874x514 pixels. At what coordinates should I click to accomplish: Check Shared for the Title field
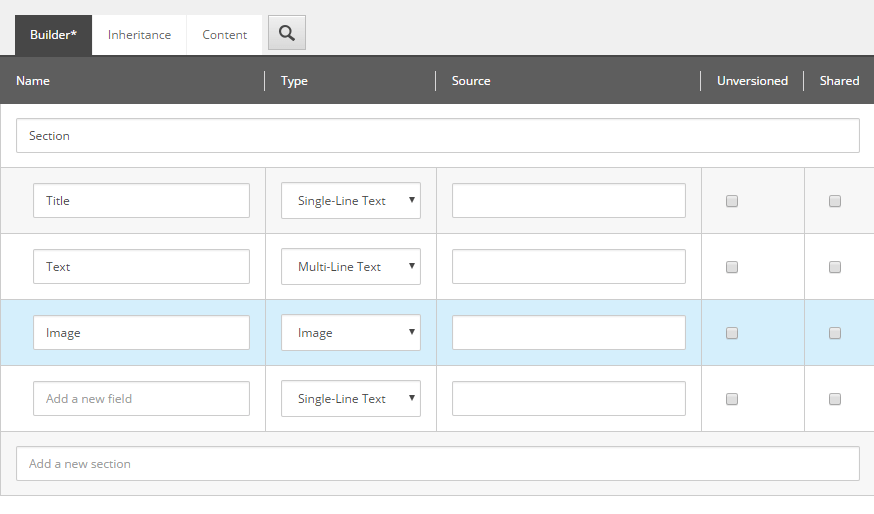pos(835,201)
